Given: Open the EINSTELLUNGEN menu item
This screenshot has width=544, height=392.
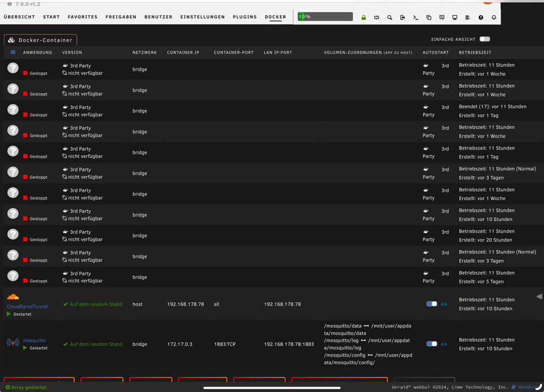Looking at the screenshot, I should pyautogui.click(x=202, y=17).
